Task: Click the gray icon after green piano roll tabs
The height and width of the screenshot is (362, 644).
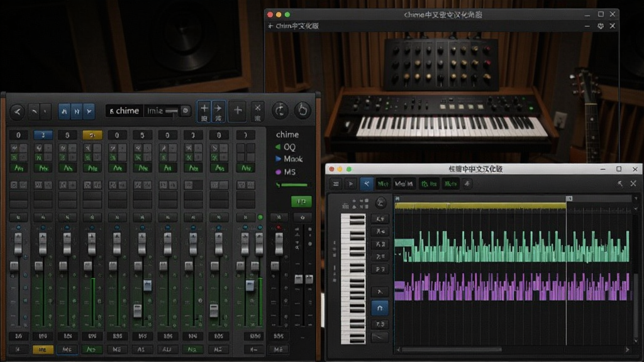Action: [467, 184]
